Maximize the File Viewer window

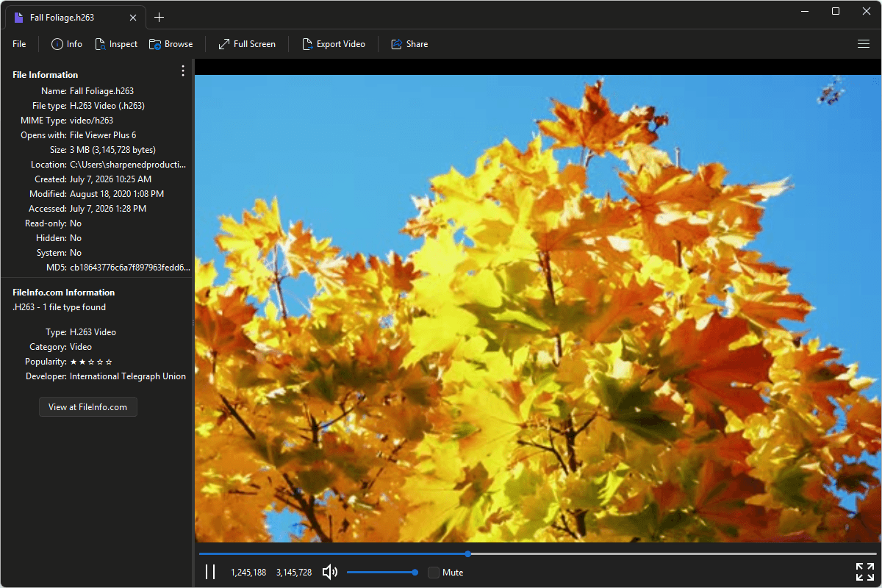836,11
